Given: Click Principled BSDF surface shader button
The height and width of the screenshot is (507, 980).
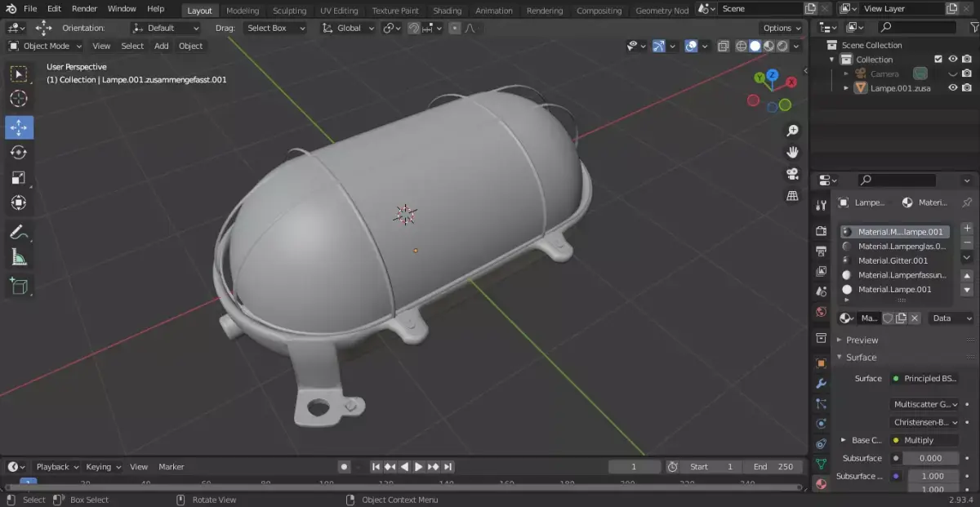Looking at the screenshot, I should (x=925, y=379).
